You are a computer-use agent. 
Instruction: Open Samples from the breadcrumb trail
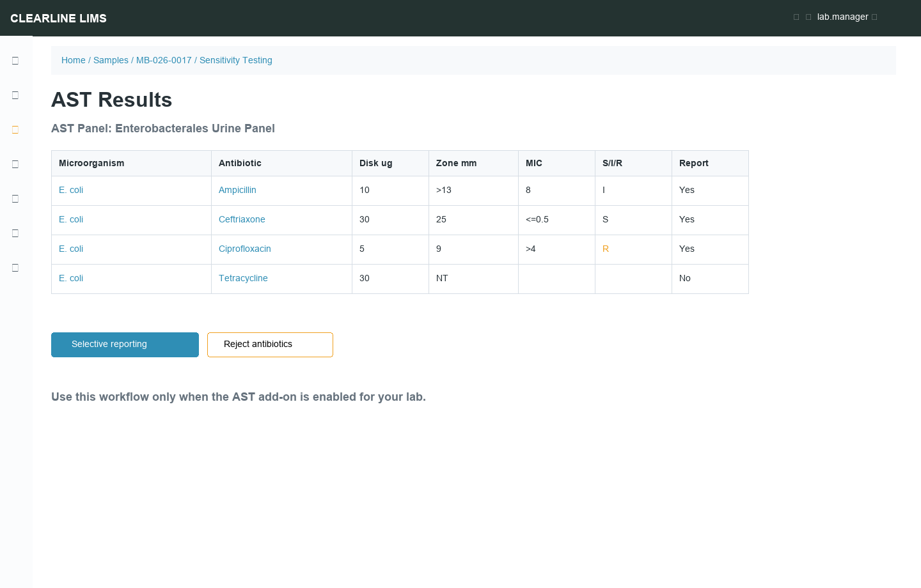[111, 60]
